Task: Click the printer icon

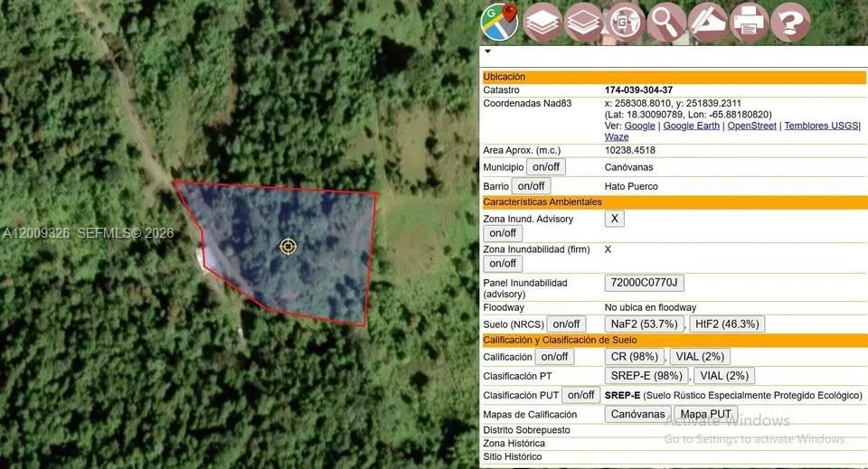Action: click(749, 22)
